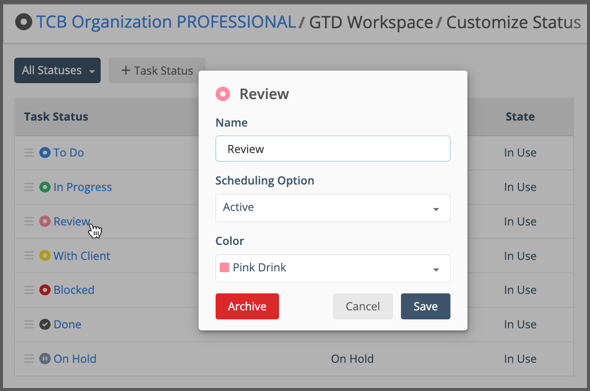Screen dimensions: 590x391
Task: Click the On Hold pause status icon
Action: [x=45, y=359]
